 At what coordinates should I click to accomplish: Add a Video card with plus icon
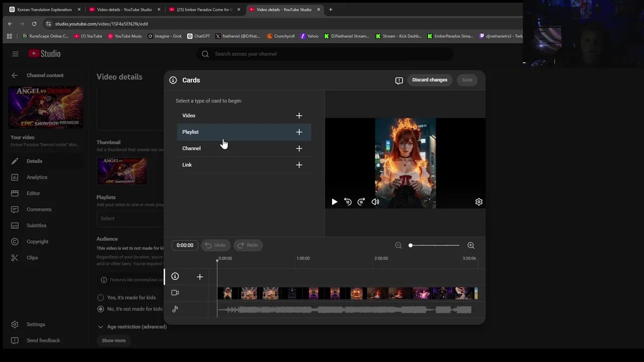point(299,116)
